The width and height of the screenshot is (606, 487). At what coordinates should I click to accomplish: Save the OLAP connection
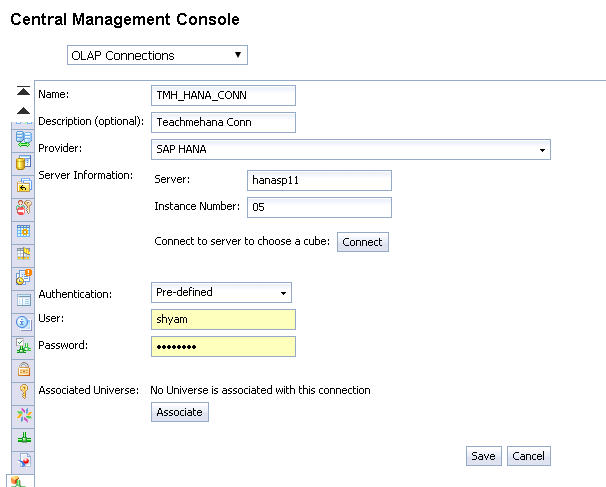[483, 456]
